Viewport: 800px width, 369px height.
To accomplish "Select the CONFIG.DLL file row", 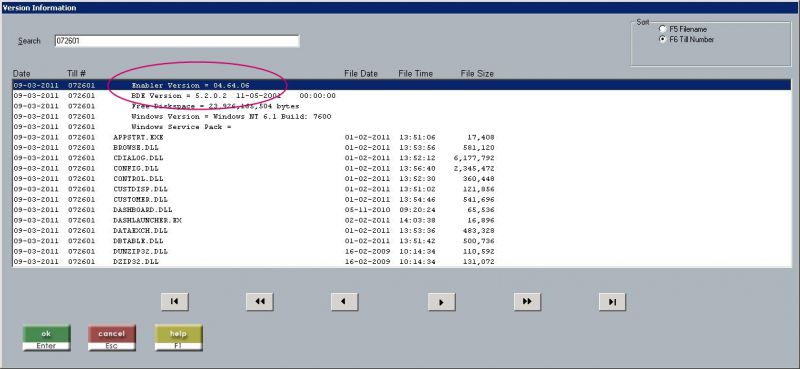I will tap(402, 168).
